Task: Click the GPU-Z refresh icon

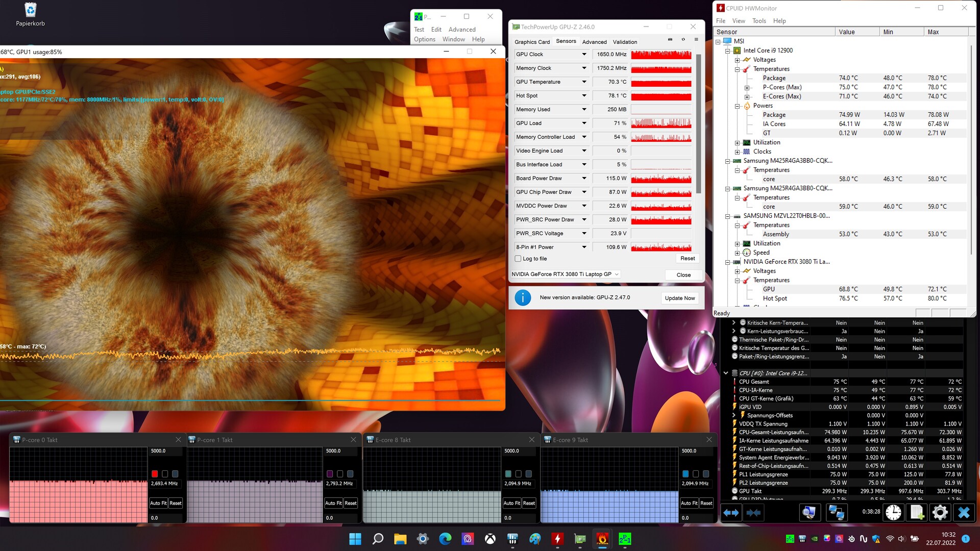Action: point(683,39)
